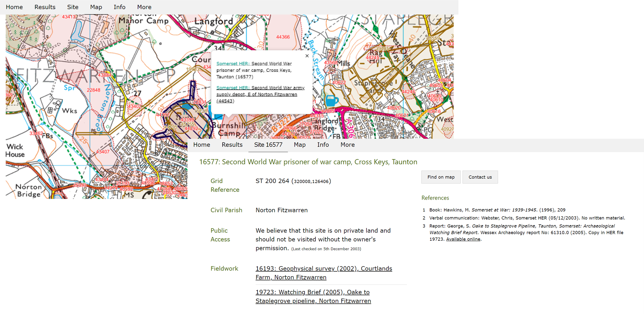Screen dimensions: 644x314
Task: Select the Site tab on the map page
Action: 73,7
